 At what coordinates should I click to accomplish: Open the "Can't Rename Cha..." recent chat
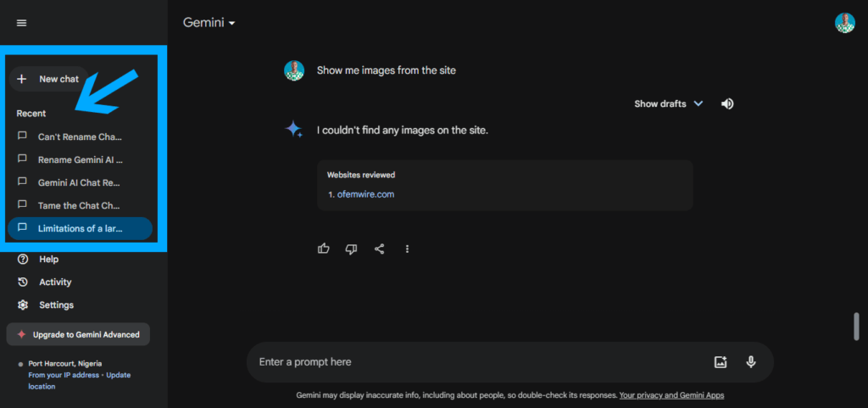[80, 137]
